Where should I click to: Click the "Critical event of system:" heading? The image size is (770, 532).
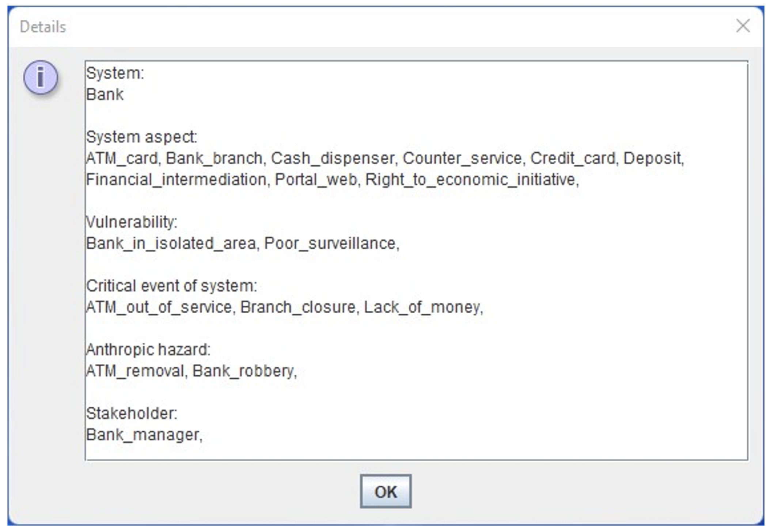point(171,286)
